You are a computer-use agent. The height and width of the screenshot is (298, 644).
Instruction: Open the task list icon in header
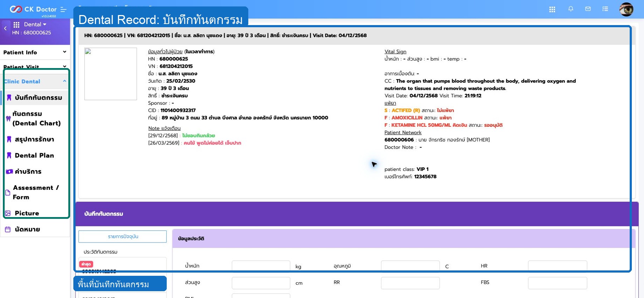(605, 9)
